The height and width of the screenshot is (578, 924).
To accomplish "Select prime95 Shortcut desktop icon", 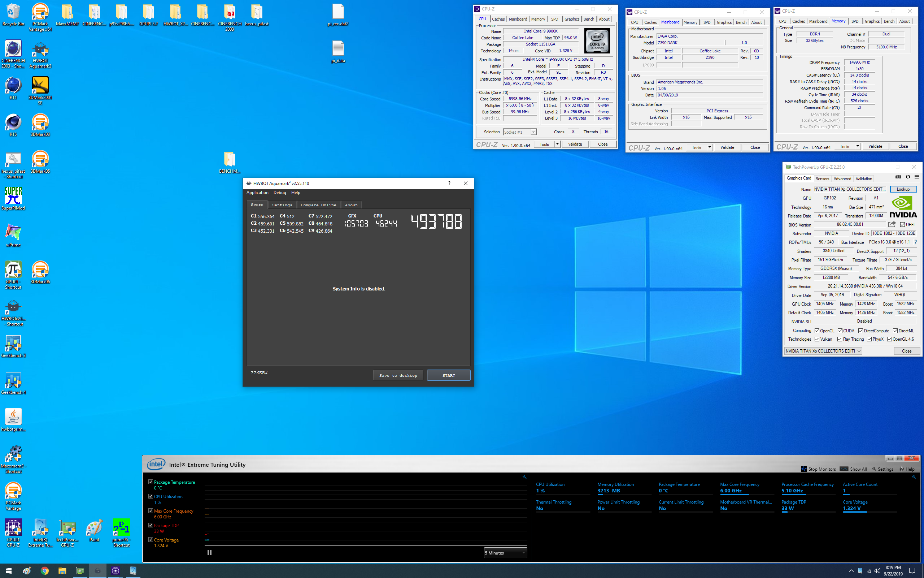I will click(x=121, y=533).
